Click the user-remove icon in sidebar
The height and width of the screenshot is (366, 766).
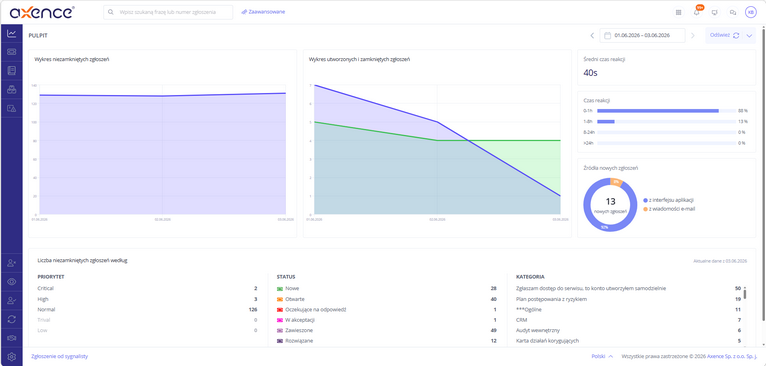12,263
